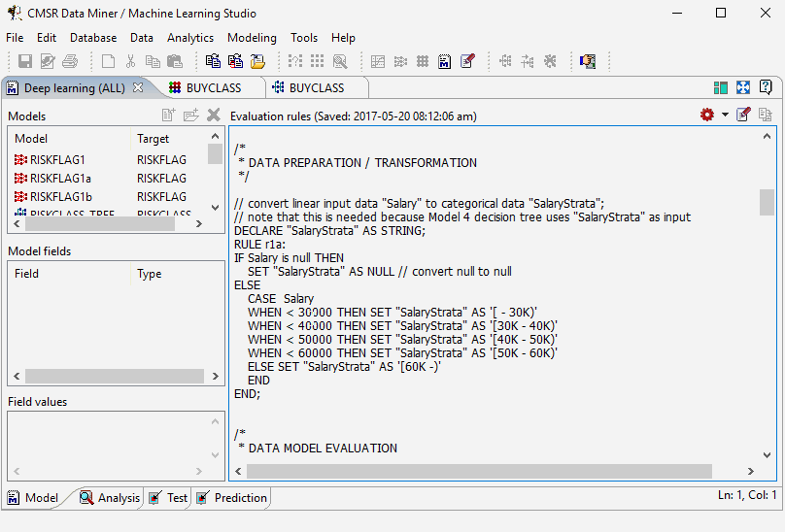This screenshot has width=785, height=532.
Task: Click the delete model X icon
Action: click(214, 116)
